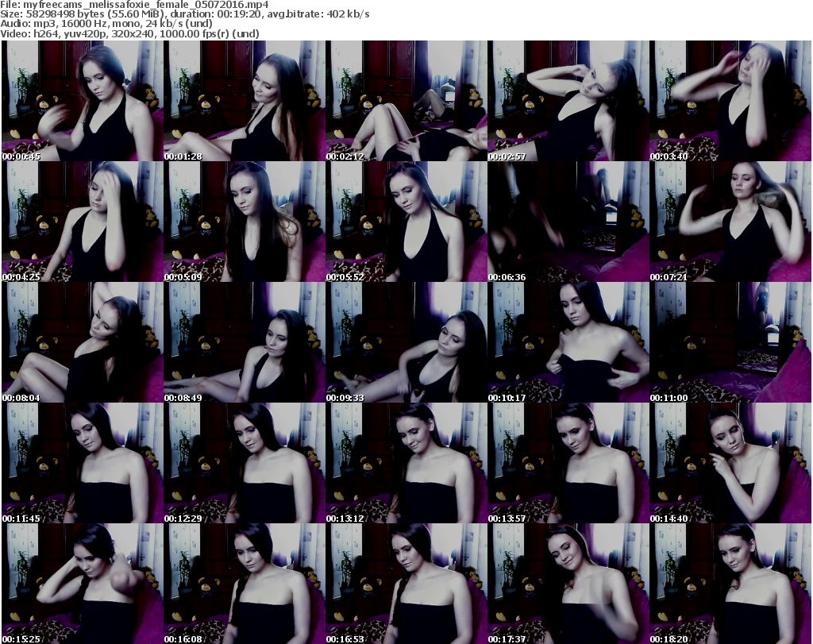Click the thumbnail timestamped 00:13:57
This screenshot has width=813, height=644.
pyautogui.click(x=568, y=463)
